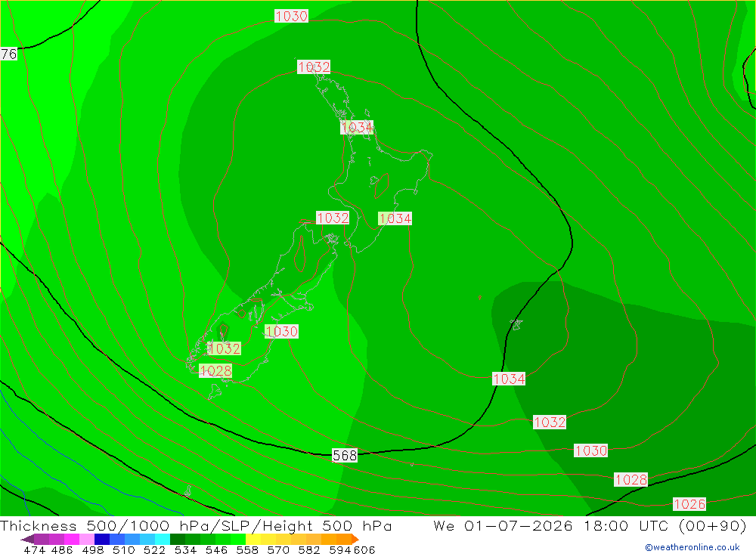Viewport: 756px width, 554px height.
Task: Click the 510 legend value
Action: [x=123, y=549]
